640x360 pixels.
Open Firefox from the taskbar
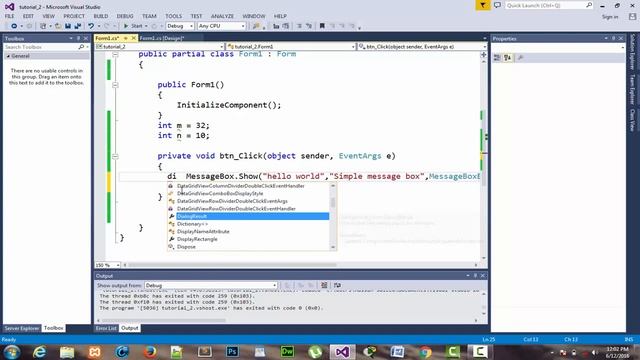(149, 352)
